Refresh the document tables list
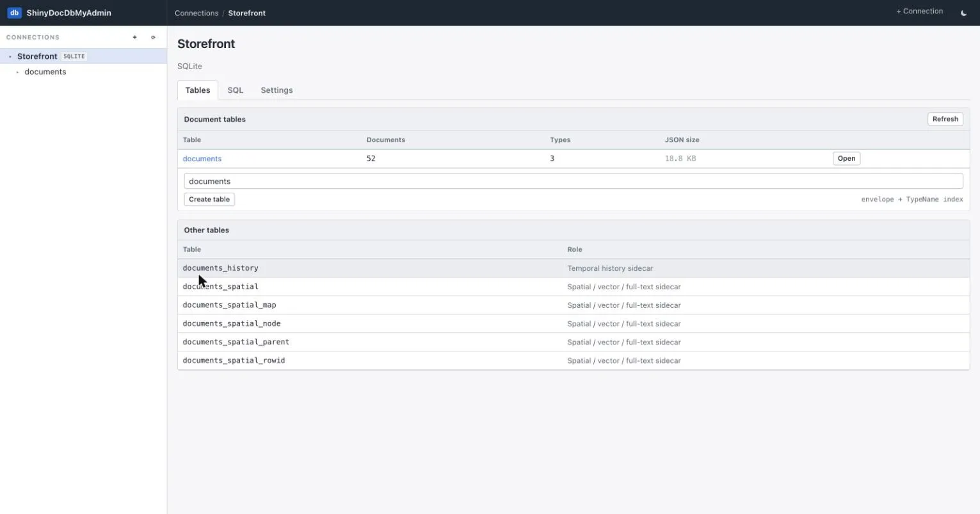The width and height of the screenshot is (980, 514). tap(945, 119)
